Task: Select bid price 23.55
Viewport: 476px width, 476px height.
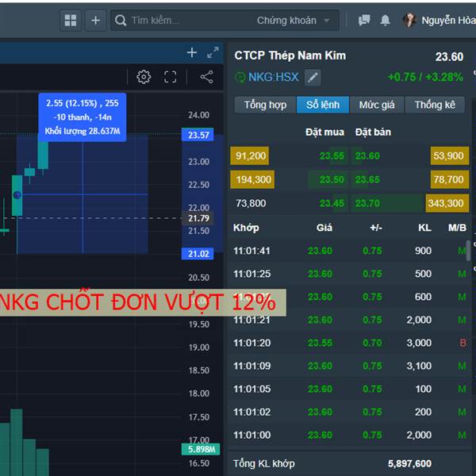Action: (x=332, y=155)
